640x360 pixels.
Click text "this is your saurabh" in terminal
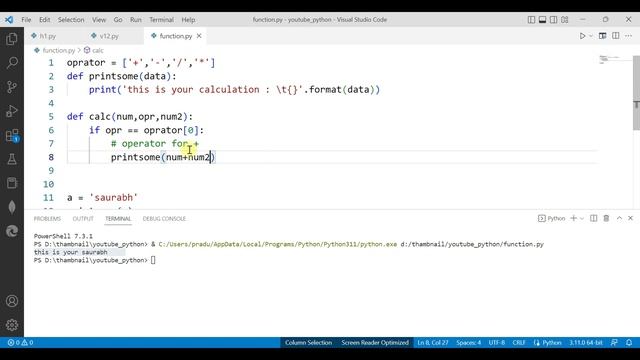[x=71, y=252]
